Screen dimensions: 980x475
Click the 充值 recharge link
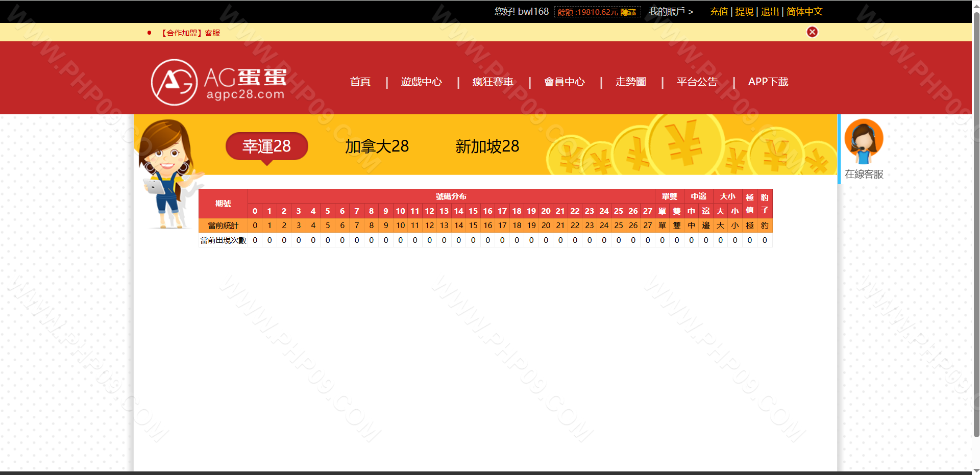point(719,12)
